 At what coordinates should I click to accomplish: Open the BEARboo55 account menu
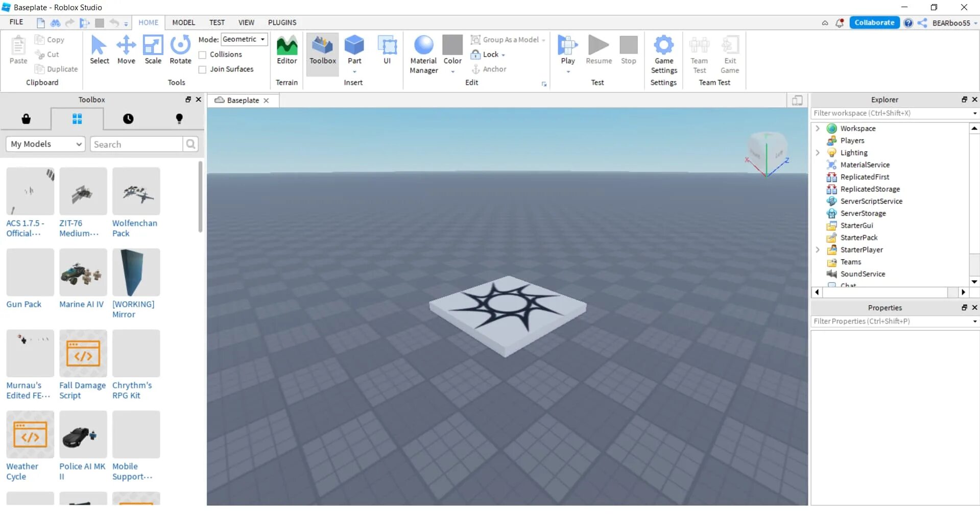click(x=954, y=23)
